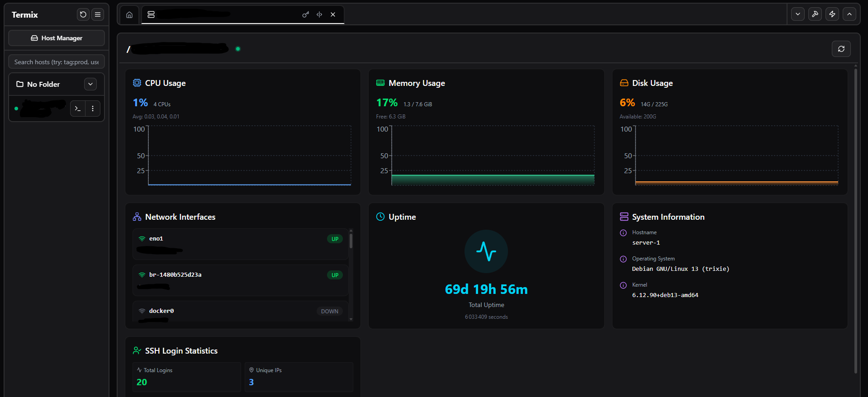Open the sidebar menu icon beside Termix
Image resolution: width=868 pixels, height=397 pixels.
(x=98, y=14)
